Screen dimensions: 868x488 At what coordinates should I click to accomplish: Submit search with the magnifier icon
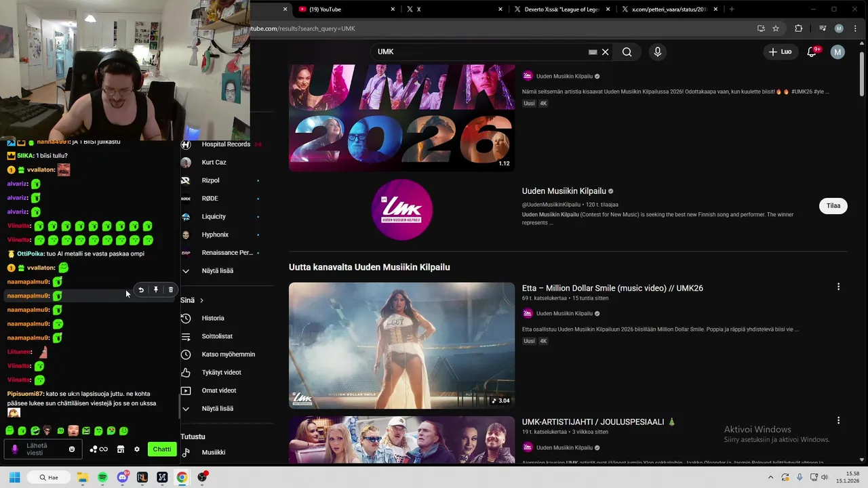pos(627,52)
